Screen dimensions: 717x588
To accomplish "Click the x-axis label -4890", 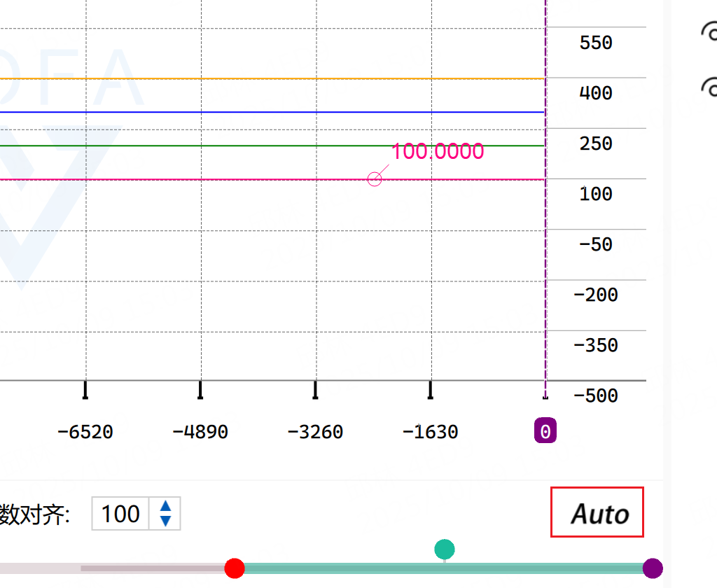I will (x=200, y=432).
